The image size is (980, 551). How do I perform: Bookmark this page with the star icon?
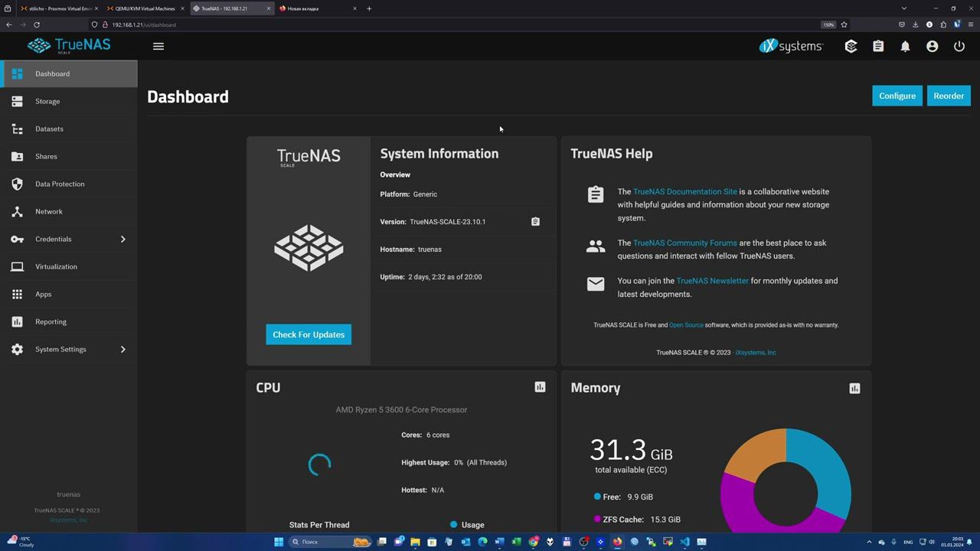click(x=844, y=24)
